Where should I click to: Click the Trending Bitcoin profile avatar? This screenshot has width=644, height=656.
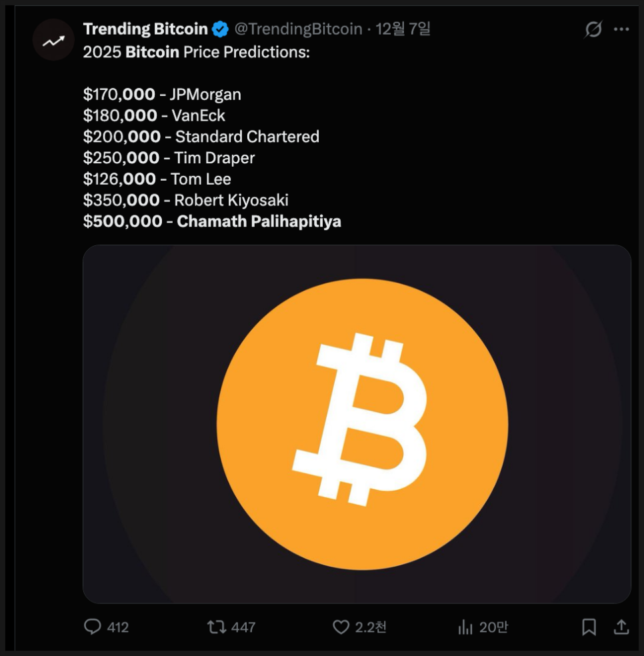pos(53,41)
